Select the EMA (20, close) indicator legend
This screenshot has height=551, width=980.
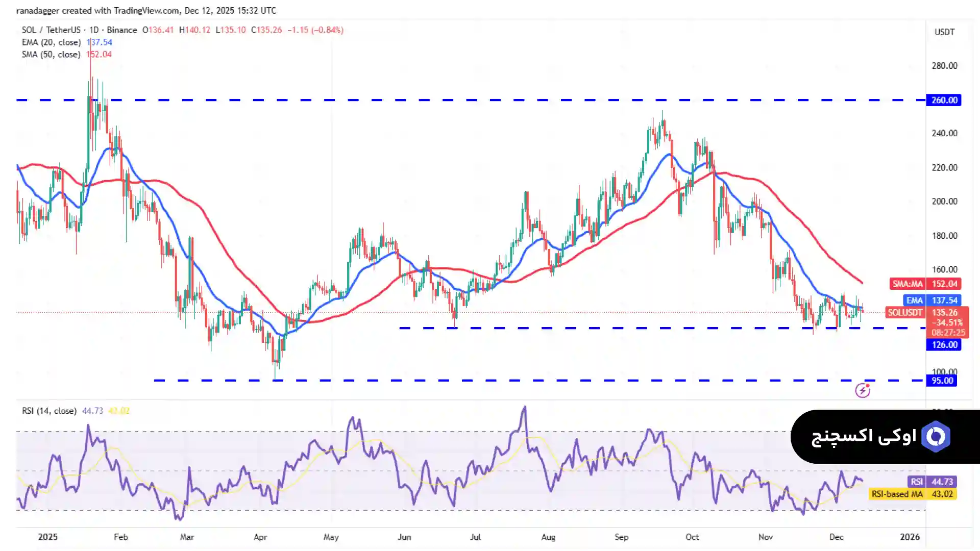tap(51, 42)
